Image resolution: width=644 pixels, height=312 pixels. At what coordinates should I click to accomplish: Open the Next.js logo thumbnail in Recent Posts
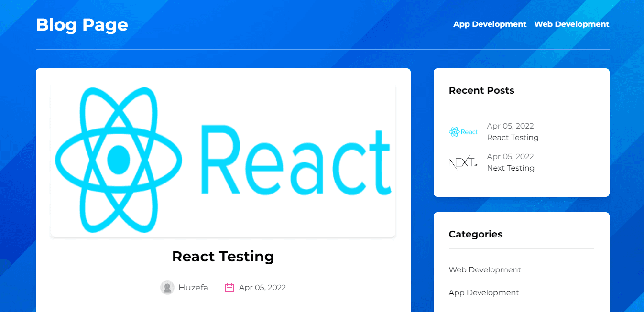click(463, 162)
